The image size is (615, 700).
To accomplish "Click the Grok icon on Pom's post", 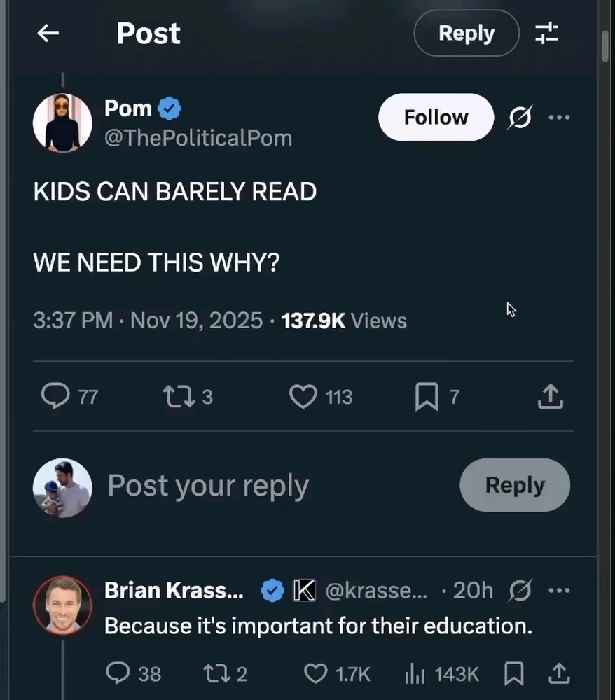I will [x=520, y=118].
